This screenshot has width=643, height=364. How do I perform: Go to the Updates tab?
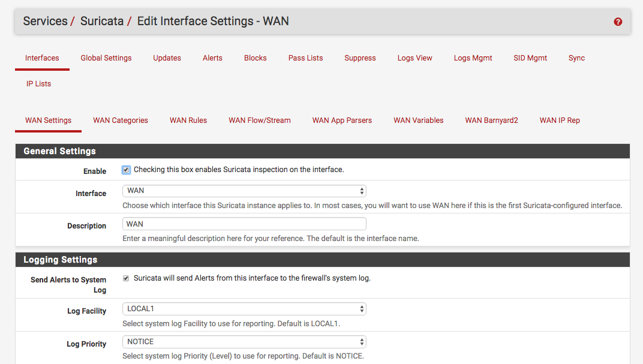[x=167, y=58]
